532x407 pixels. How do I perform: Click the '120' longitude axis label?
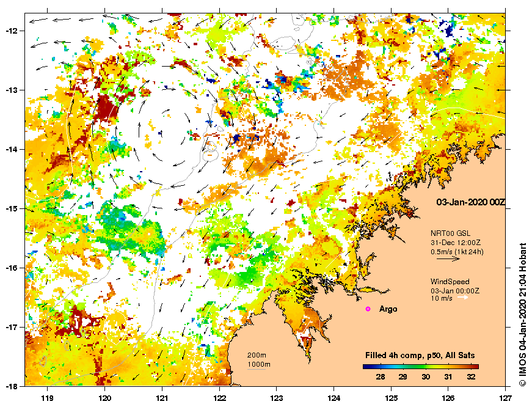coord(104,398)
